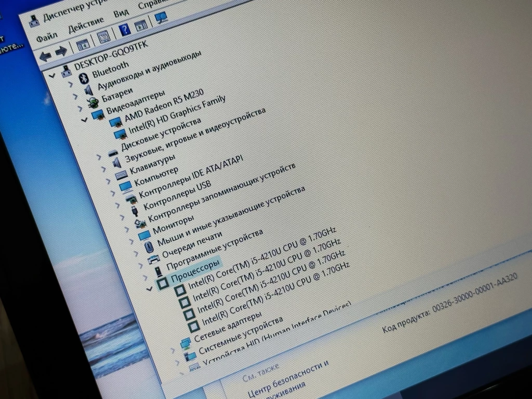Expand the Клавиатуры category

point(108,181)
